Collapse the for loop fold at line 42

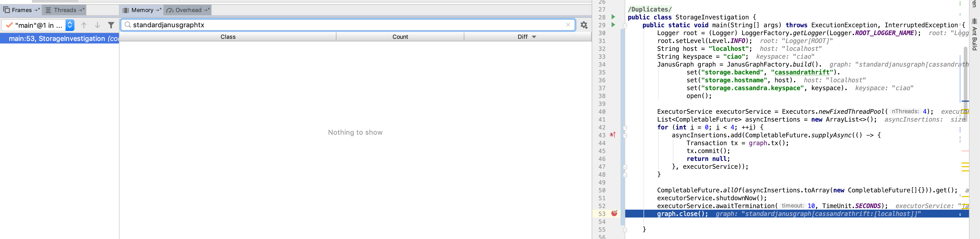click(x=625, y=128)
